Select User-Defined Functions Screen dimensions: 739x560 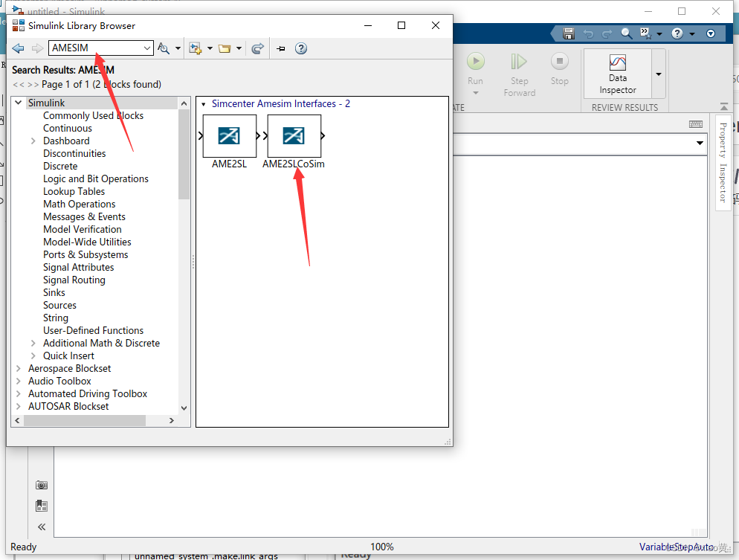(x=94, y=330)
